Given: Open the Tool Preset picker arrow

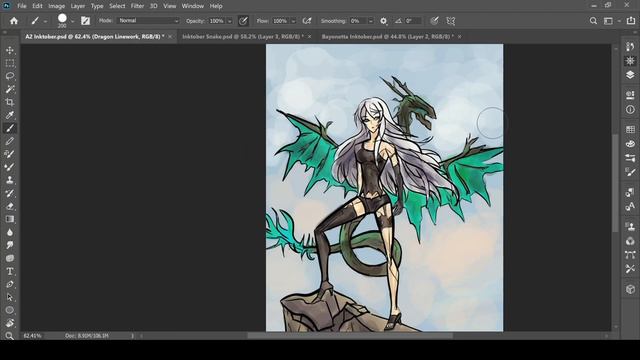Looking at the screenshot, I should point(45,21).
